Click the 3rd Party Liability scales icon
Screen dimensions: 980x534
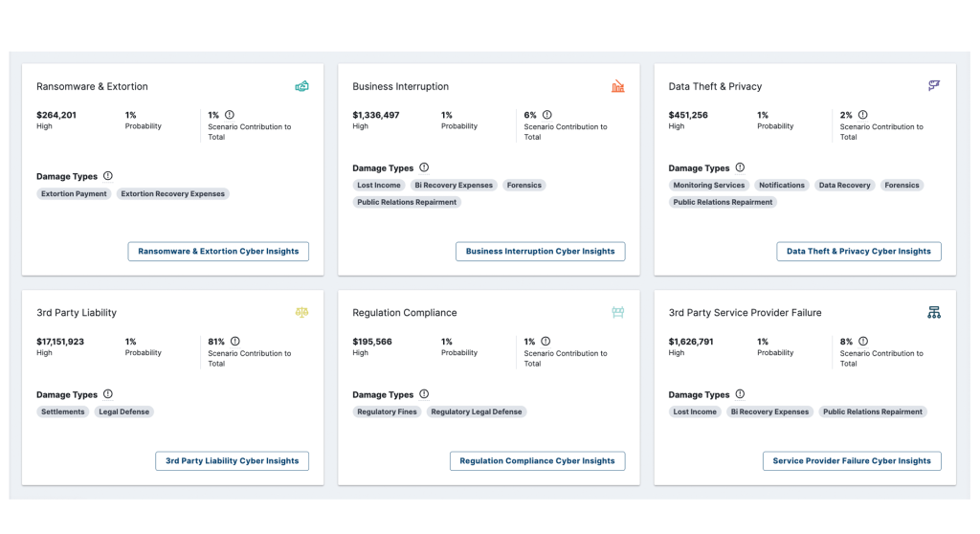point(301,313)
